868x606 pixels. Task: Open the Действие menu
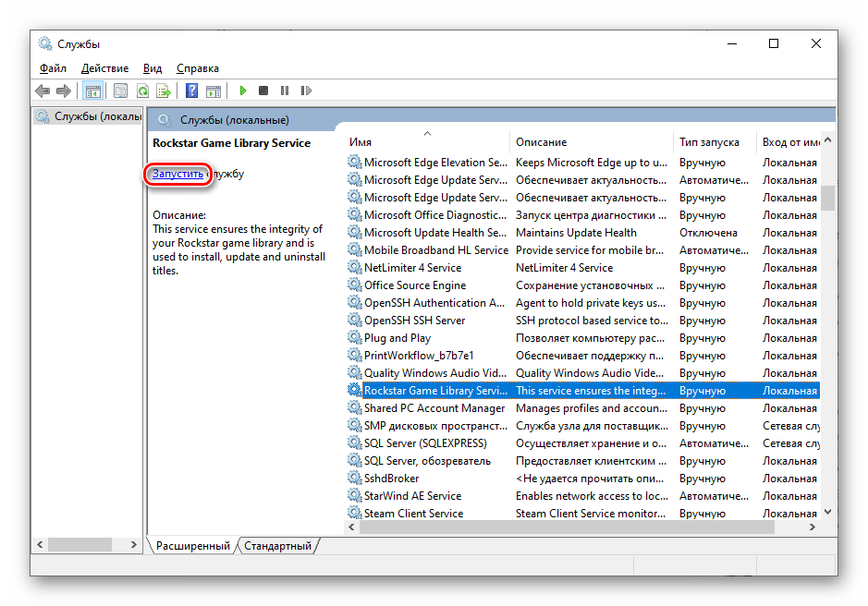pyautogui.click(x=104, y=68)
